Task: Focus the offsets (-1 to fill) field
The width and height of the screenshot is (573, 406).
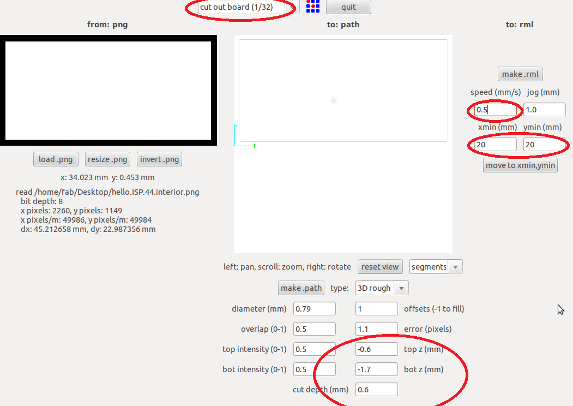Action: coord(376,309)
